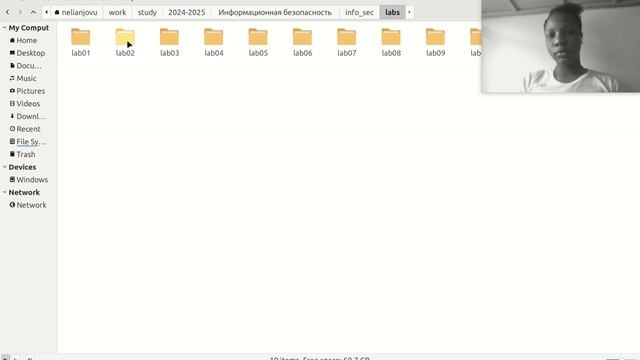Jump to Информационная безопасность in path bar
This screenshot has width=640, height=360.
pyautogui.click(x=275, y=12)
